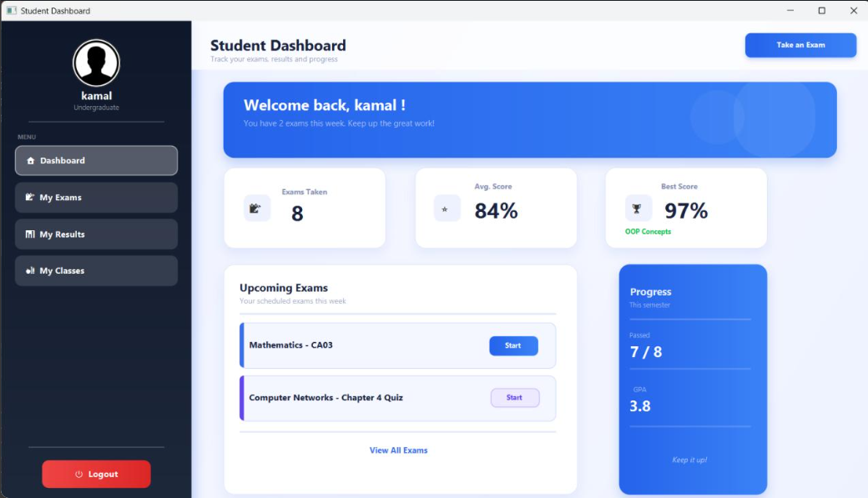Click the Progress card heading

pos(650,292)
